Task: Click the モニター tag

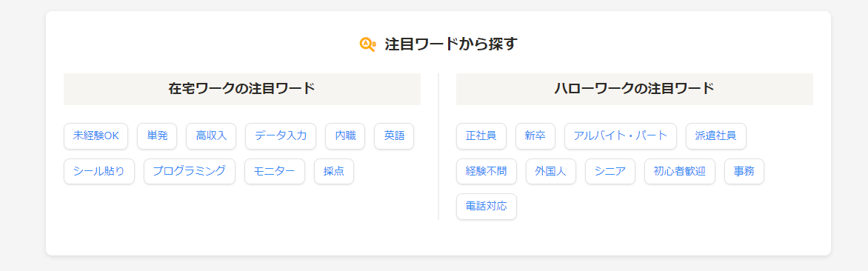Action: (x=275, y=172)
